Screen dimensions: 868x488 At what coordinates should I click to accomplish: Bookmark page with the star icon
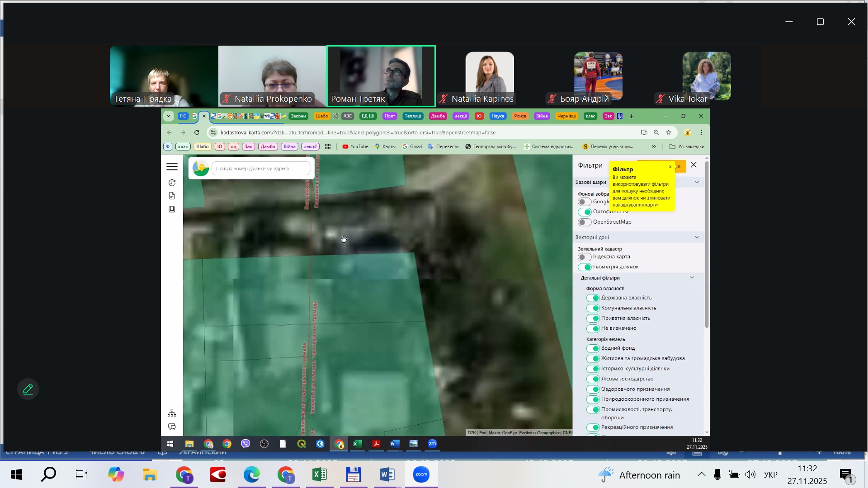669,132
